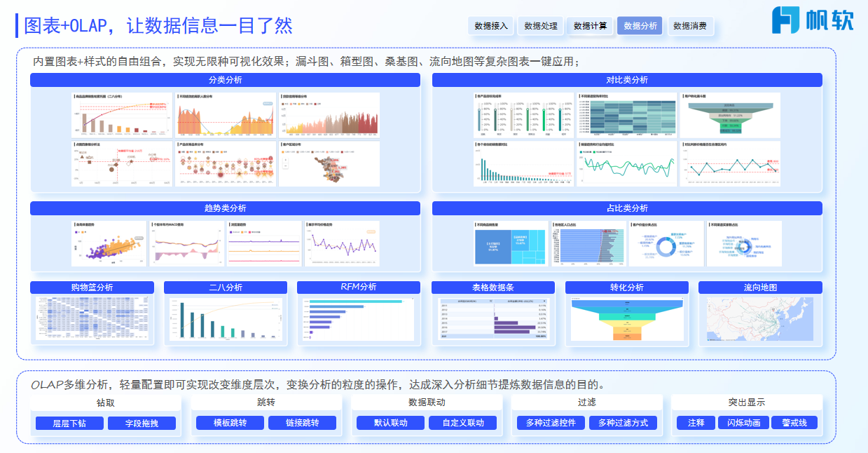Open the colorful funnel under 转化分析
This screenshot has width=868, height=453.
[627, 319]
